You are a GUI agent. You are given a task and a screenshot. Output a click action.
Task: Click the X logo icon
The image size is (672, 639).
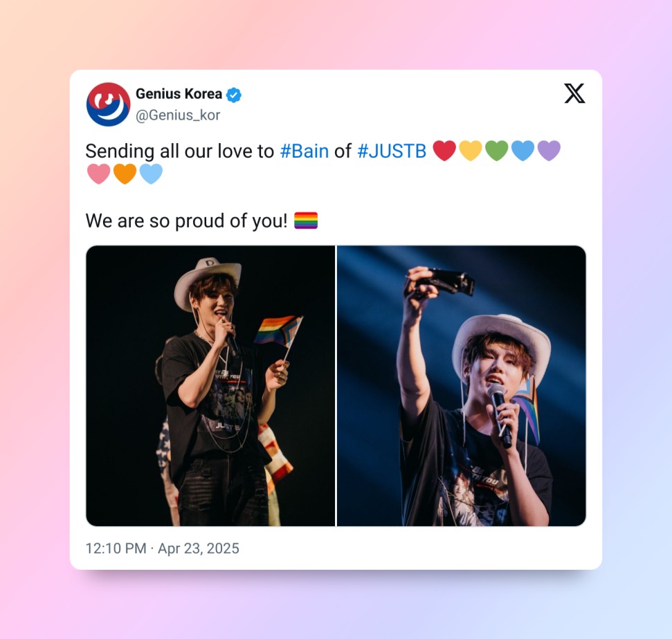pyautogui.click(x=574, y=93)
